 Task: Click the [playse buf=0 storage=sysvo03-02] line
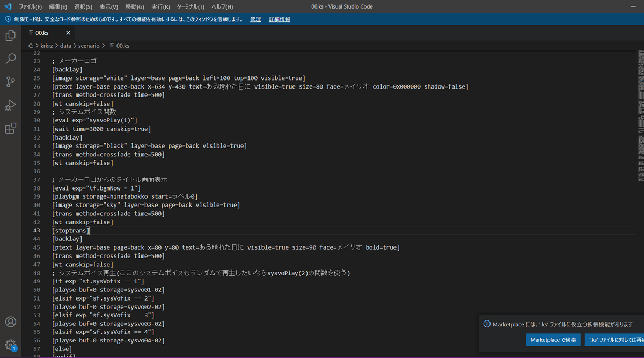[x=108, y=324]
